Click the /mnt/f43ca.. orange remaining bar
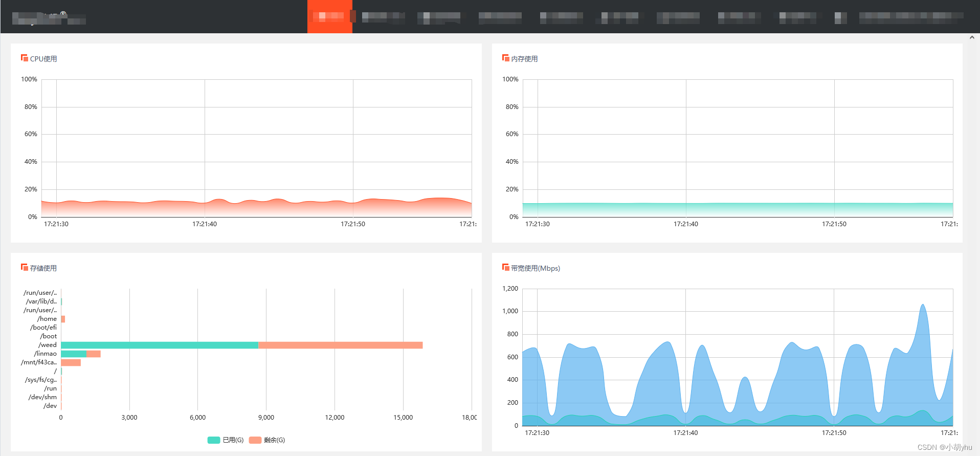This screenshot has width=980, height=456. pyautogui.click(x=71, y=363)
